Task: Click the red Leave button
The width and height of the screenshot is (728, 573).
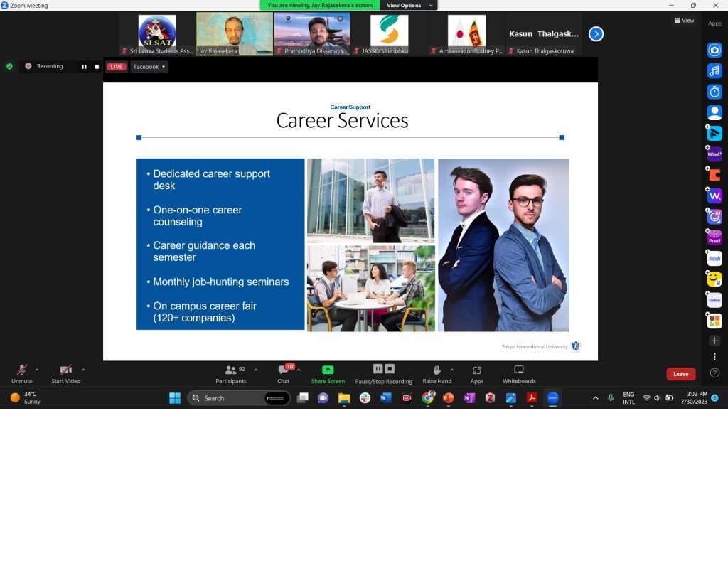Action: click(680, 374)
